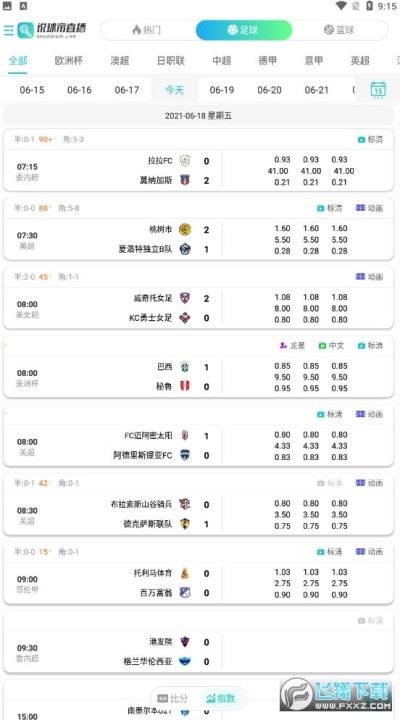Filter matches by 欧洲杯 league
This screenshot has height=720, width=400.
tap(69, 61)
